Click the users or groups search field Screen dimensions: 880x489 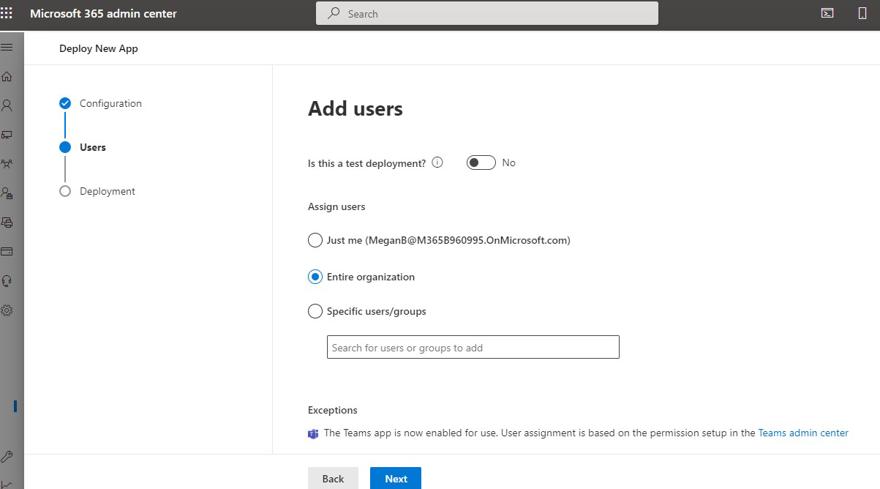[x=473, y=347]
